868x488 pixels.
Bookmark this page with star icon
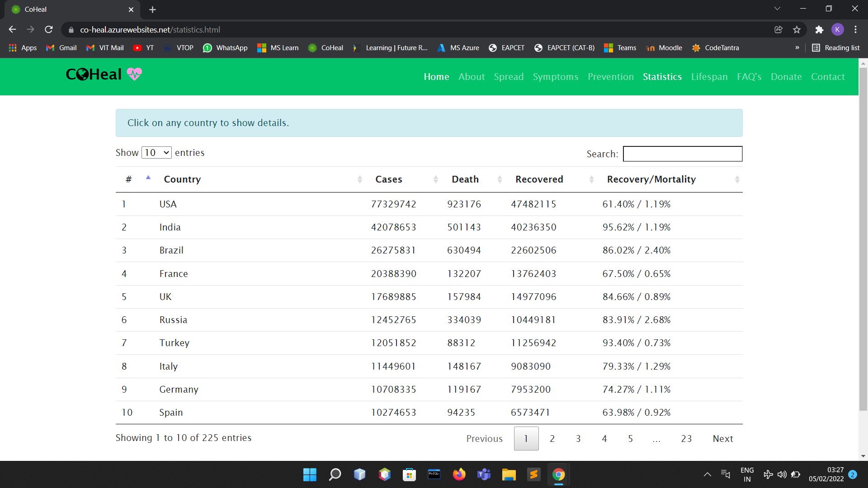[x=797, y=30]
